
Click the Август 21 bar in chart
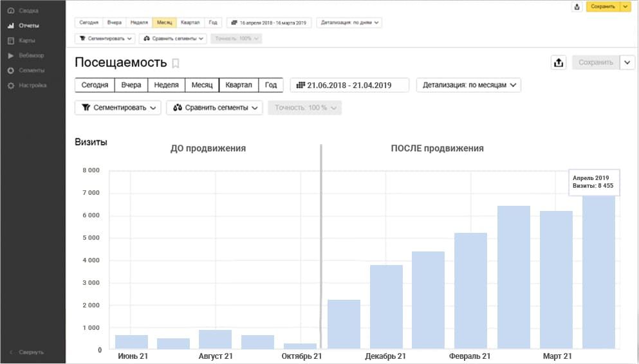pos(215,340)
